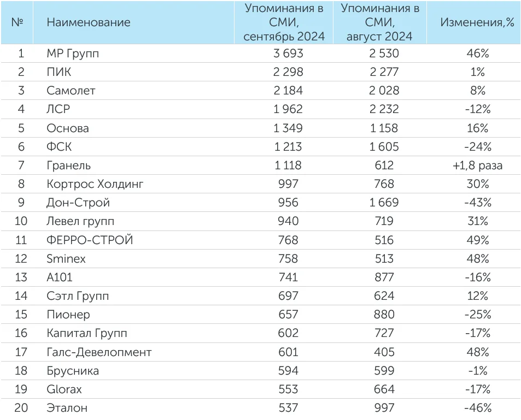Screen dimensions: 521x420
Task: Click the Sminex company name
Action: click(x=66, y=259)
